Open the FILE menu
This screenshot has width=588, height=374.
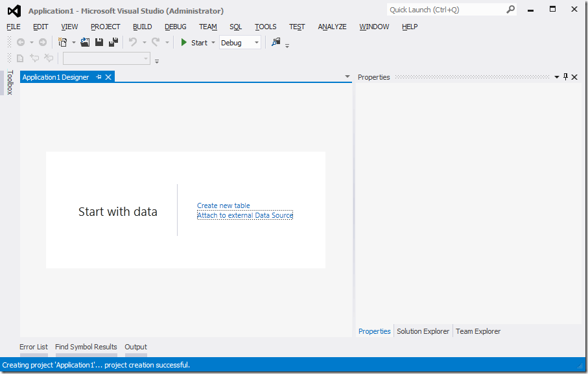(14, 27)
